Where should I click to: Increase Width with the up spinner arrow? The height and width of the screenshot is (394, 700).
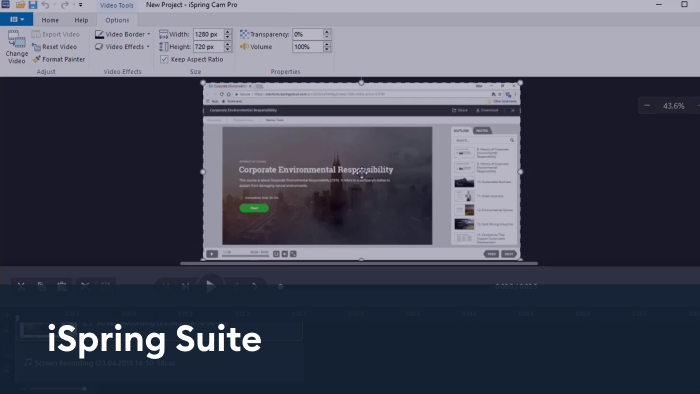[228, 32]
